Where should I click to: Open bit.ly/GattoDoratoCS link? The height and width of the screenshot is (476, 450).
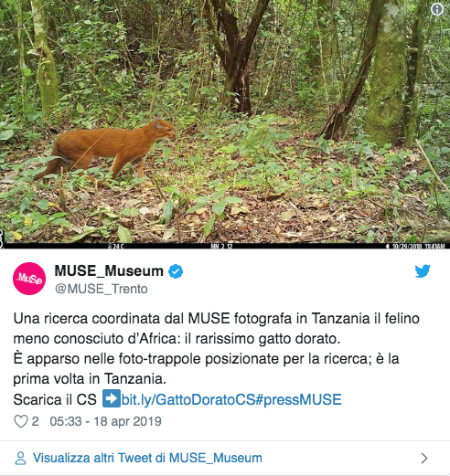click(x=188, y=399)
